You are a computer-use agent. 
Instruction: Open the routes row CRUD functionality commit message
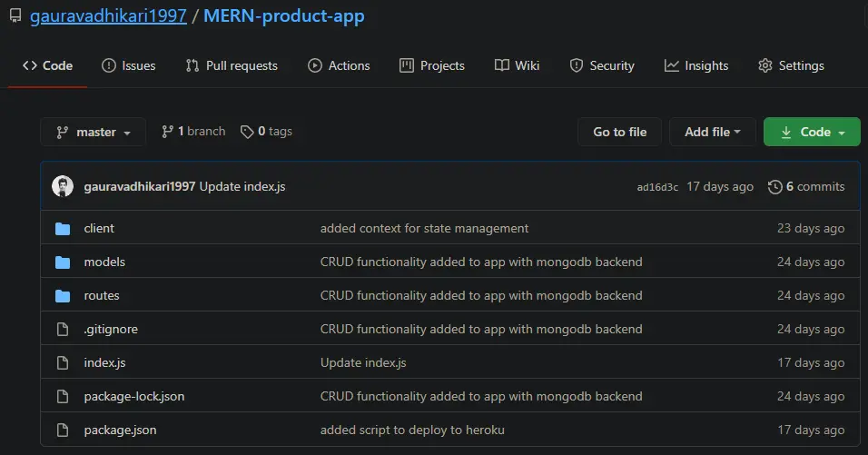pyautogui.click(x=481, y=295)
